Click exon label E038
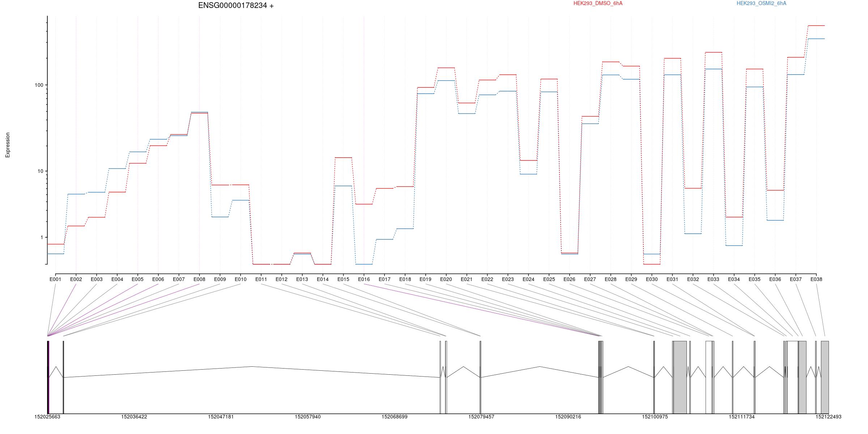Viewport: 868px width, 434px height. click(x=816, y=279)
